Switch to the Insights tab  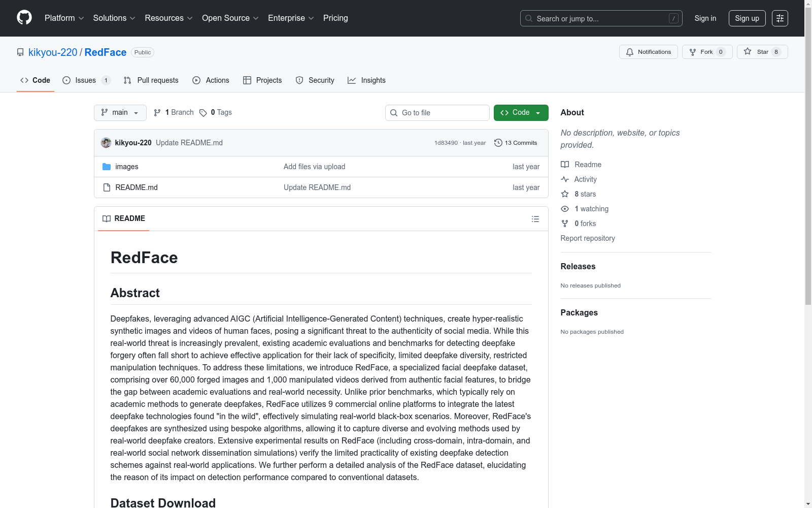(366, 80)
